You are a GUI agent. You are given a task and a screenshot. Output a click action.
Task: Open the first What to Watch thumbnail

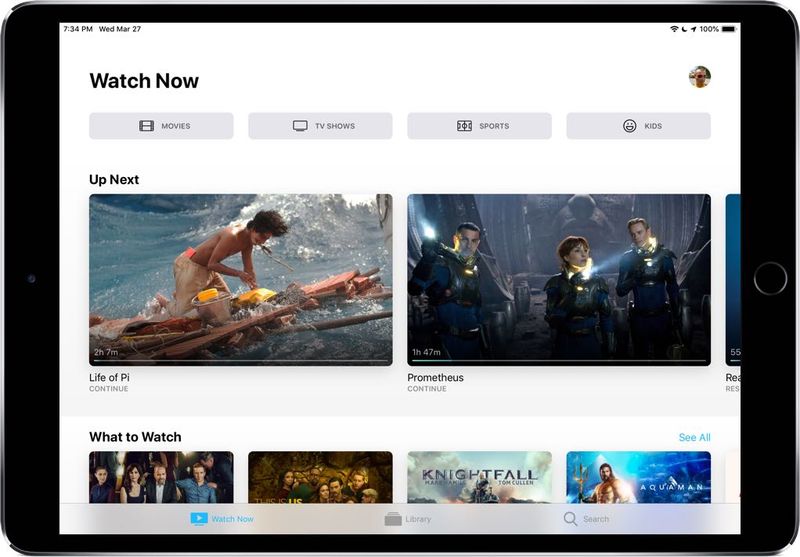point(161,477)
